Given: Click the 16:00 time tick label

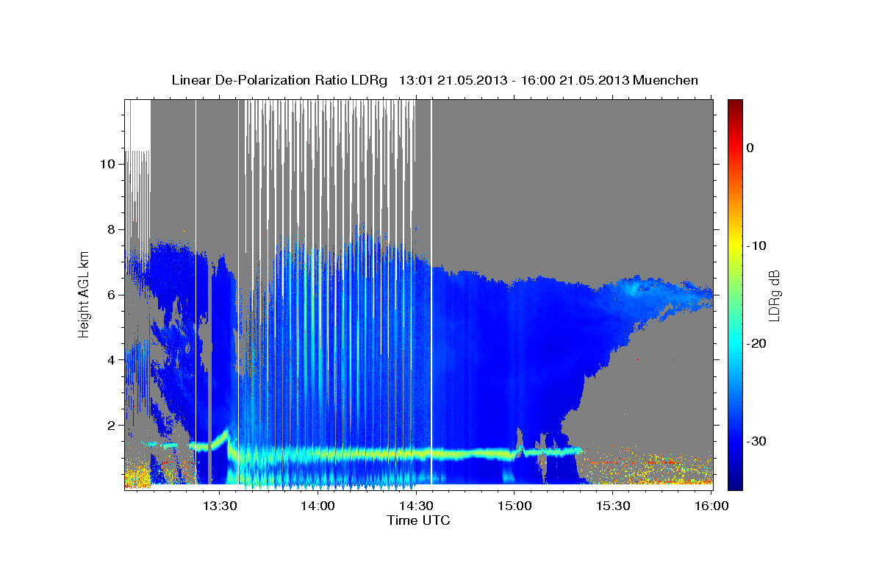Looking at the screenshot, I should point(711,506).
